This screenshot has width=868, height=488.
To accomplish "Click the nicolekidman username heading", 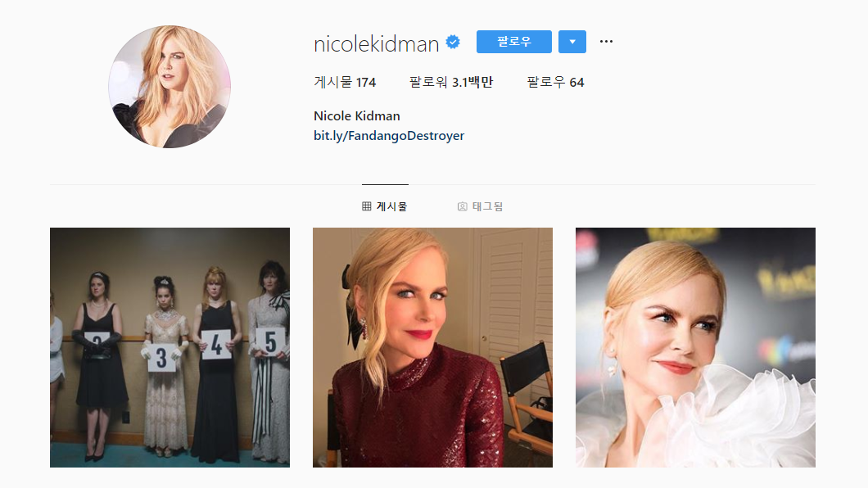I will pyautogui.click(x=377, y=43).
